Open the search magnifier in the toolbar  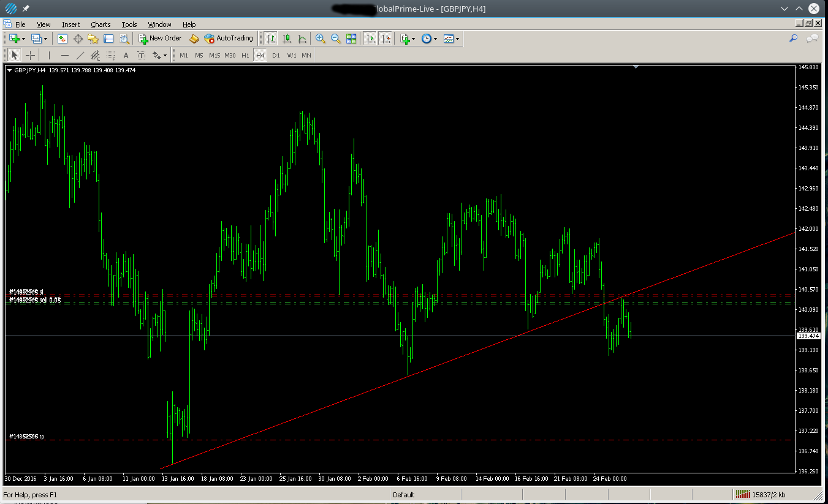click(x=793, y=38)
